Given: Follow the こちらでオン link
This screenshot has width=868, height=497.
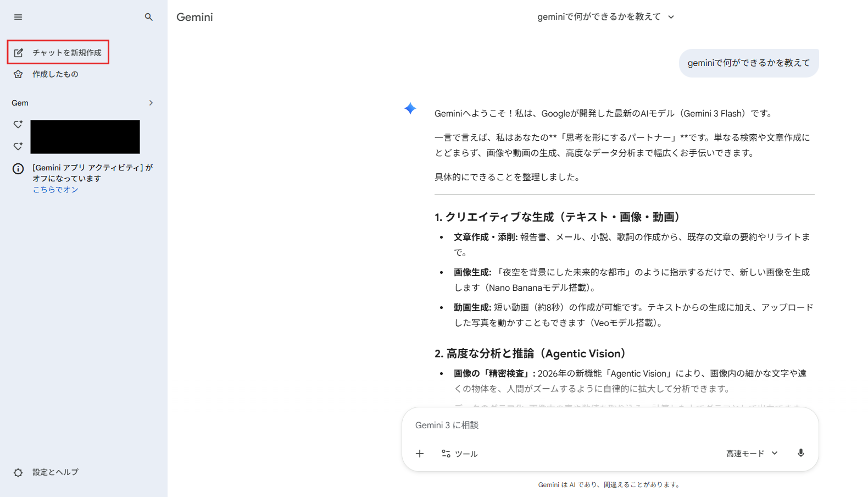Looking at the screenshot, I should (x=55, y=190).
